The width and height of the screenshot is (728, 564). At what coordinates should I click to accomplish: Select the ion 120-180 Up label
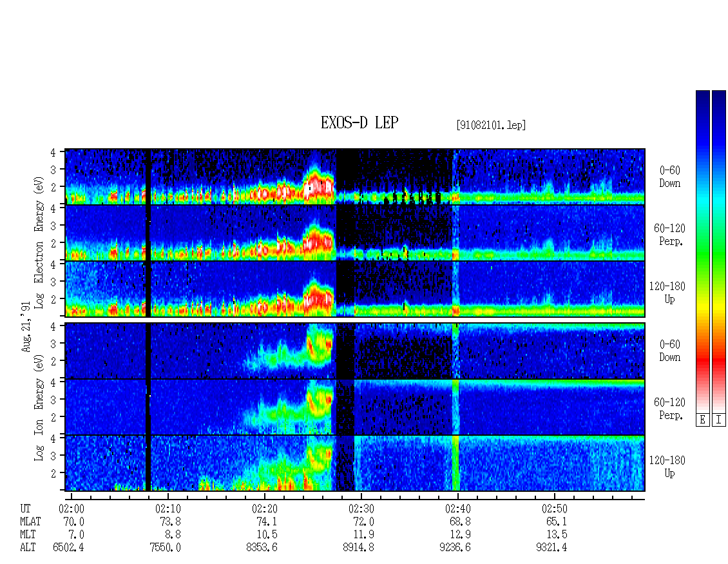pos(667,467)
